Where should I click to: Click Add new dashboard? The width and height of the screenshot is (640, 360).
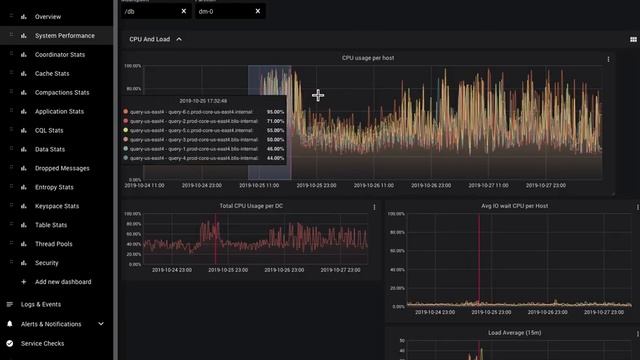(63, 282)
